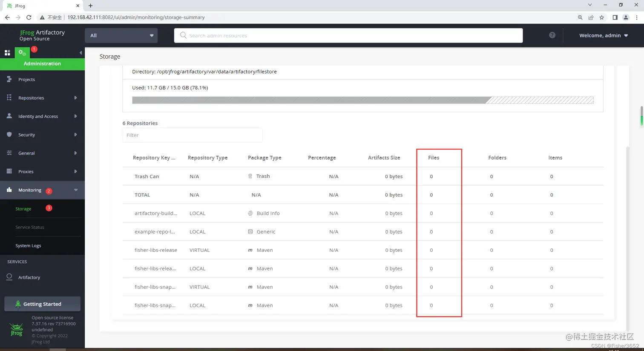This screenshot has width=644, height=351.
Task: Click the Identity and Access icon
Action: 9,116
